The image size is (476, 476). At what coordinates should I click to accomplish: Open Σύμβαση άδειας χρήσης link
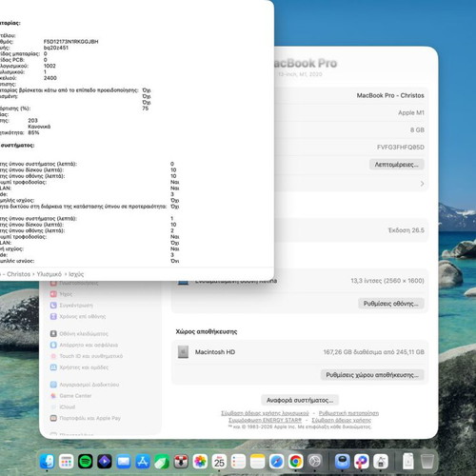pyautogui.click(x=342, y=420)
